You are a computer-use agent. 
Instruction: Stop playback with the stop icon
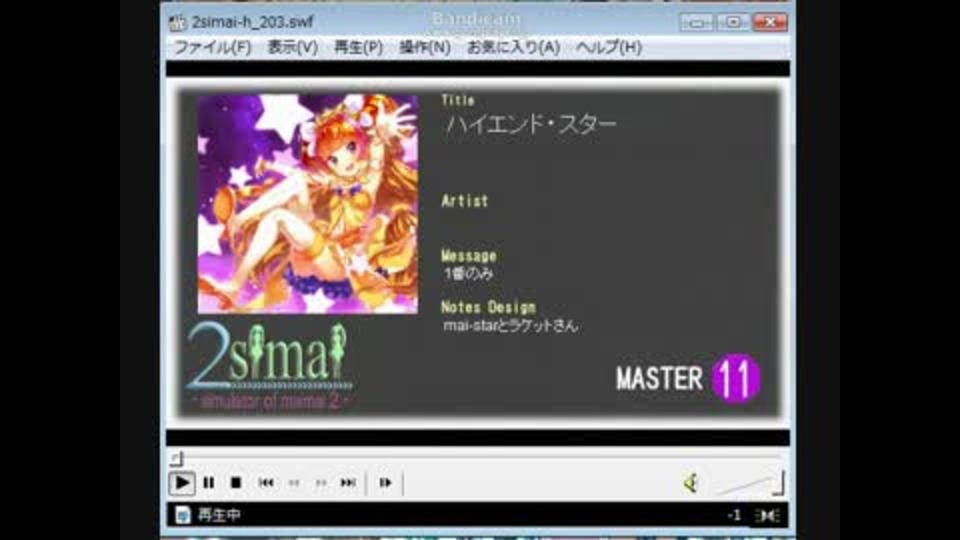236,483
